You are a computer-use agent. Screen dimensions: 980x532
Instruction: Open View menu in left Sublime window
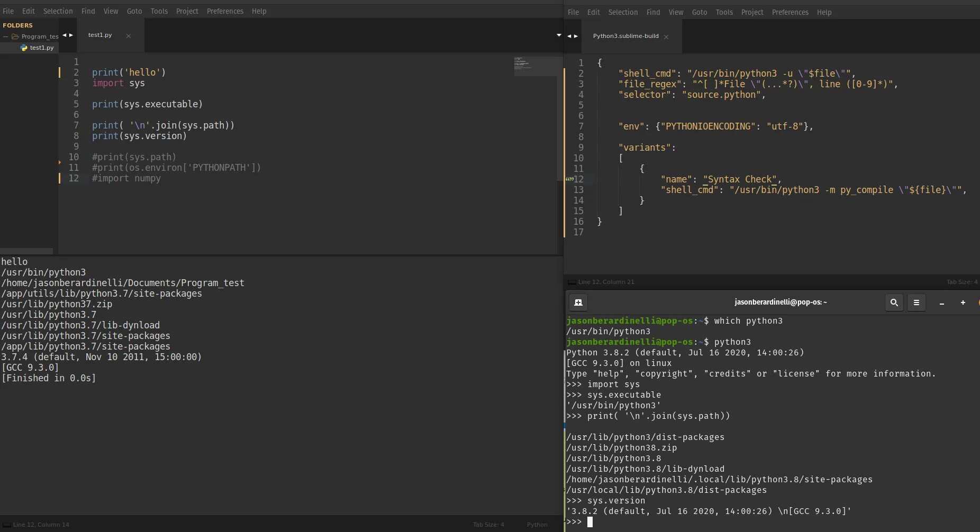point(111,11)
